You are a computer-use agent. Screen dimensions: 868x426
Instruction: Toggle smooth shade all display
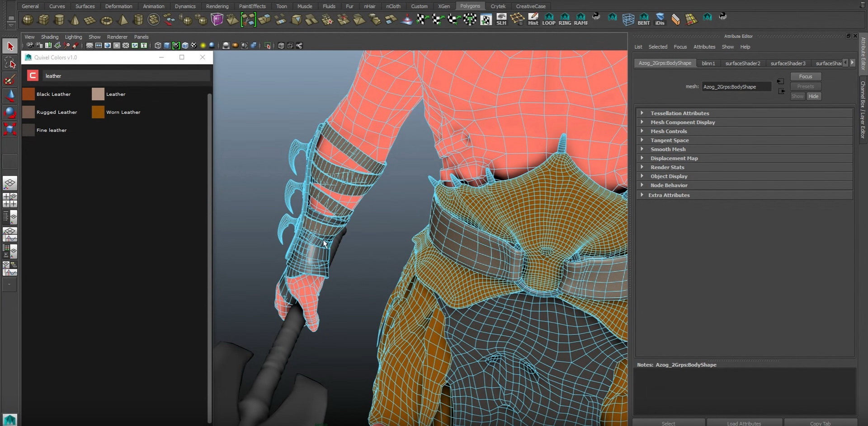click(167, 46)
